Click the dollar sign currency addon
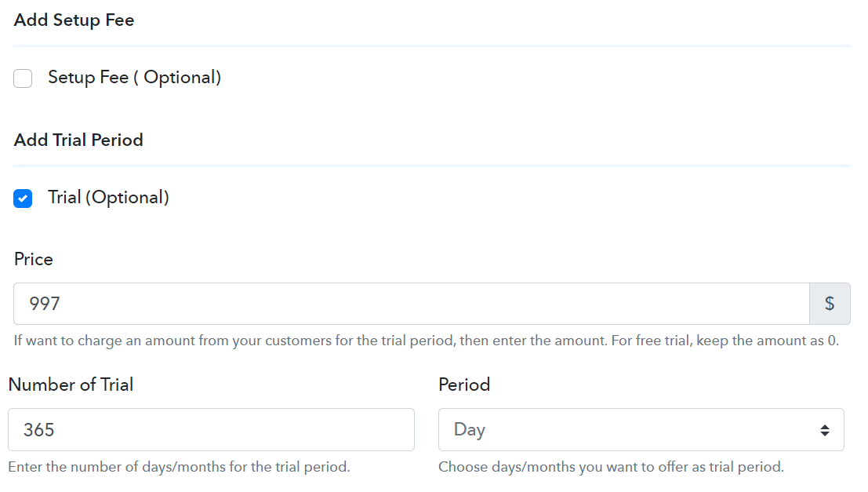The width and height of the screenshot is (868, 492). tap(830, 304)
